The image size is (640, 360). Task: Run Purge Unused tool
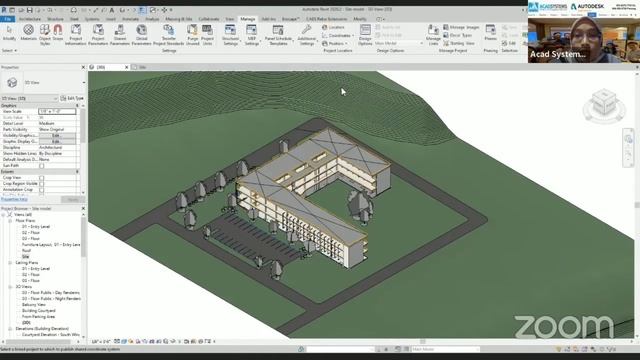click(193, 34)
